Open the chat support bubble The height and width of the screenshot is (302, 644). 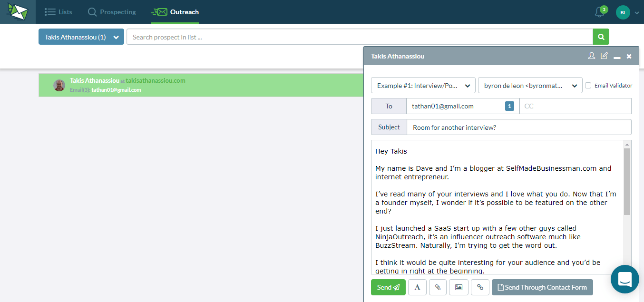[x=624, y=279]
